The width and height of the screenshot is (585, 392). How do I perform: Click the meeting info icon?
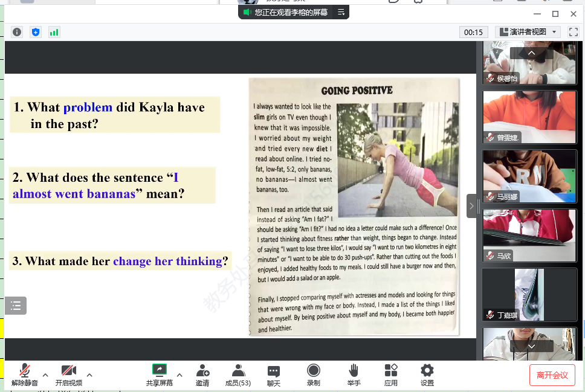[17, 32]
